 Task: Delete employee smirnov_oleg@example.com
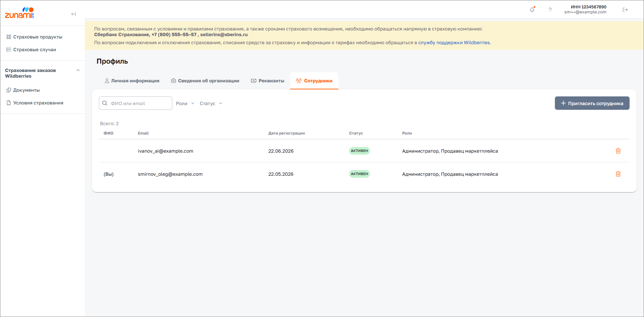[x=618, y=174]
